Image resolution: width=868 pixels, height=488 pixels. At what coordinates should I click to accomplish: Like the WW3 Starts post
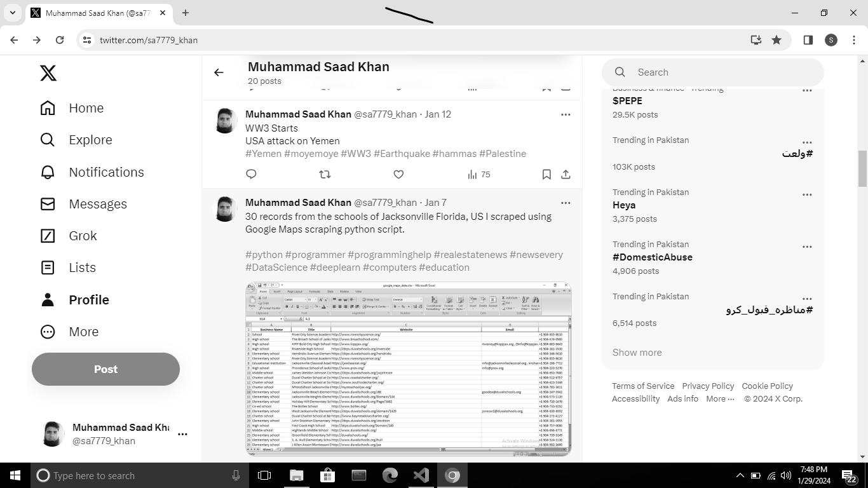coord(398,174)
